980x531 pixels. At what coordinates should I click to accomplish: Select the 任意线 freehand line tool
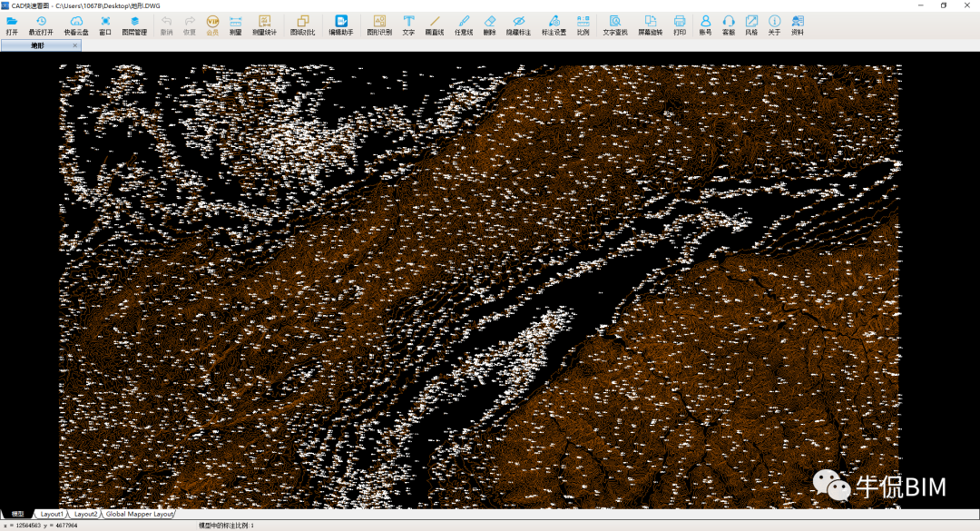464,25
